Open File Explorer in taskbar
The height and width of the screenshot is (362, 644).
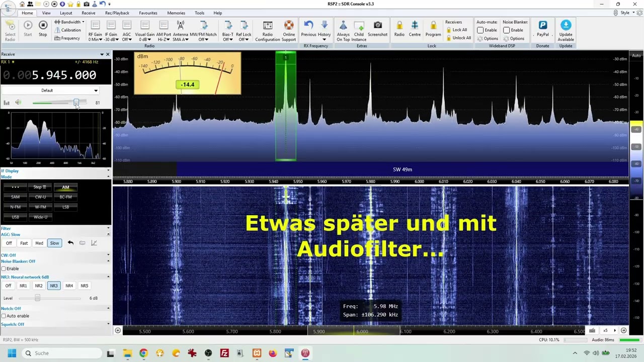[x=127, y=353]
